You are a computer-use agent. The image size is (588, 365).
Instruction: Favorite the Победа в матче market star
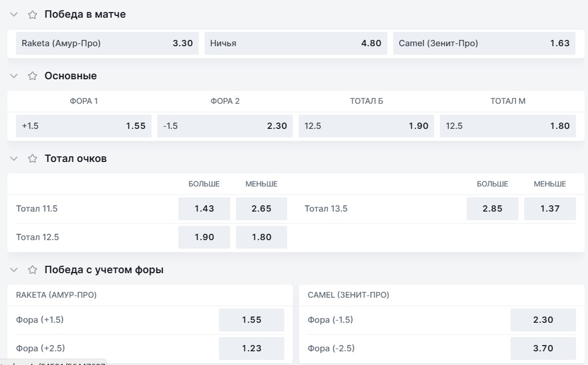click(32, 15)
